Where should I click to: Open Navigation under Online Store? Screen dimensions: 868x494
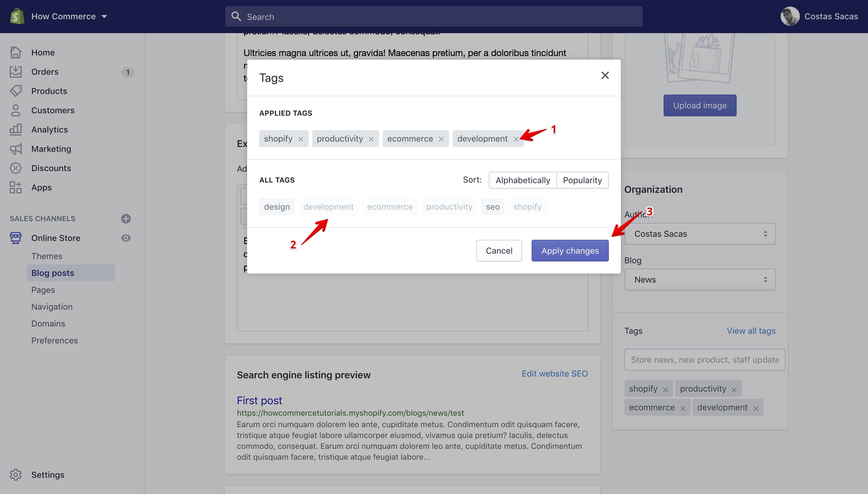click(52, 307)
